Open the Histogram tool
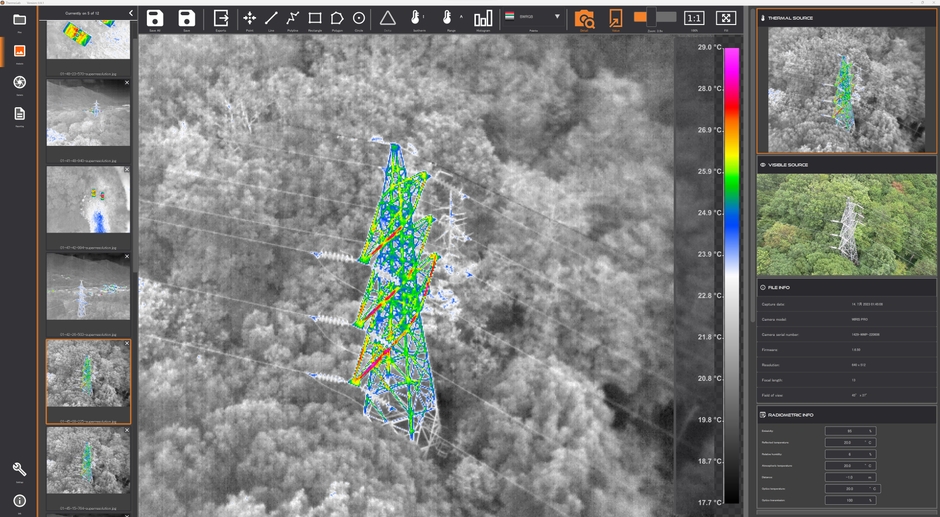Screen dimensions: 940x517 click(x=483, y=19)
